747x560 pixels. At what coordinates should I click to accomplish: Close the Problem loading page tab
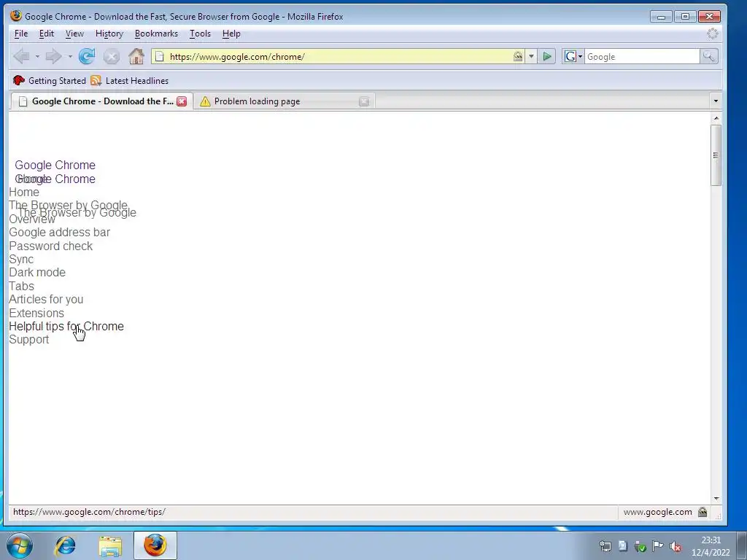tap(364, 101)
